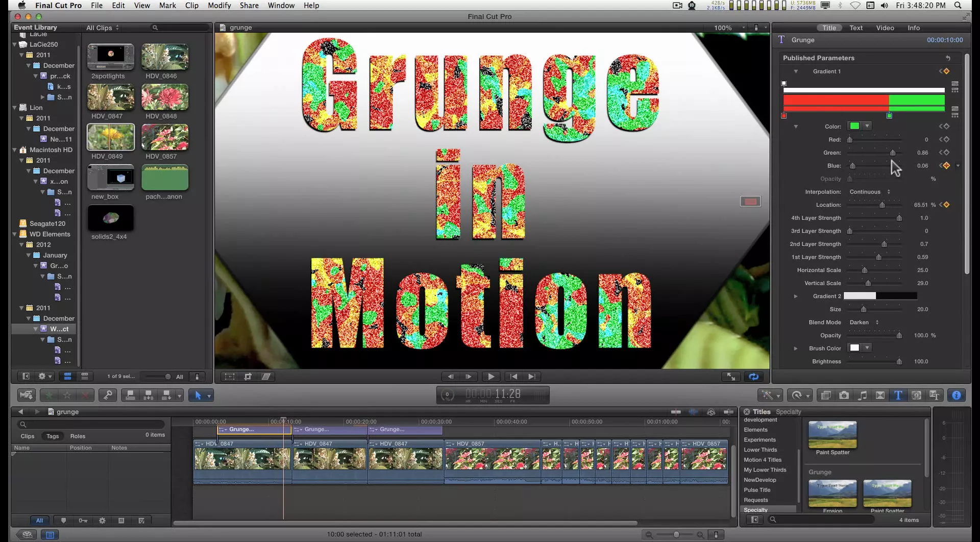This screenshot has height=542, width=980.
Task: Select the viewer Crop tool
Action: [248, 377]
